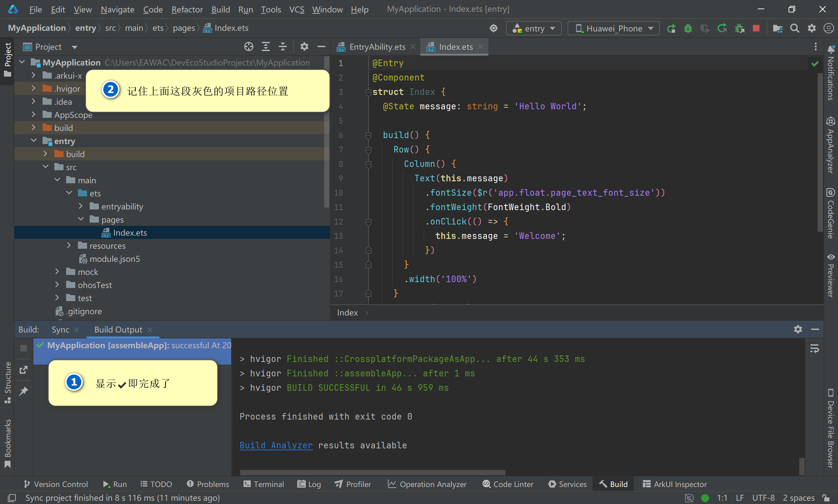Image resolution: width=838 pixels, height=504 pixels.
Task: Click the pin tab icon in Build panel
Action: pyautogui.click(x=24, y=391)
